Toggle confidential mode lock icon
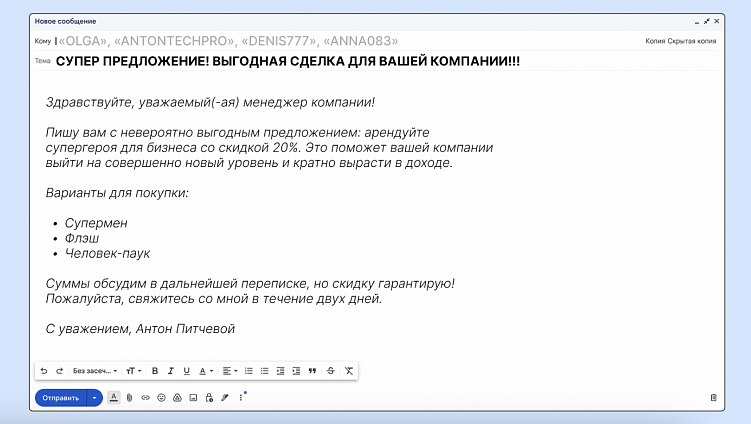This screenshot has height=424, width=751. 209,398
